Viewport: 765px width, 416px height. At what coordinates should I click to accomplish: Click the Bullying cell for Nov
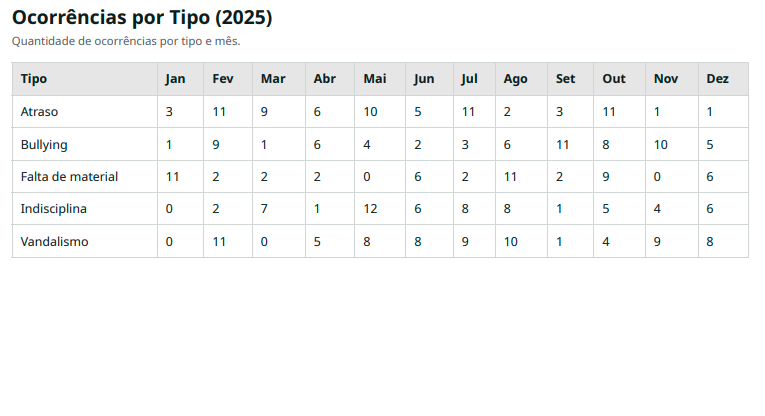[x=660, y=145]
